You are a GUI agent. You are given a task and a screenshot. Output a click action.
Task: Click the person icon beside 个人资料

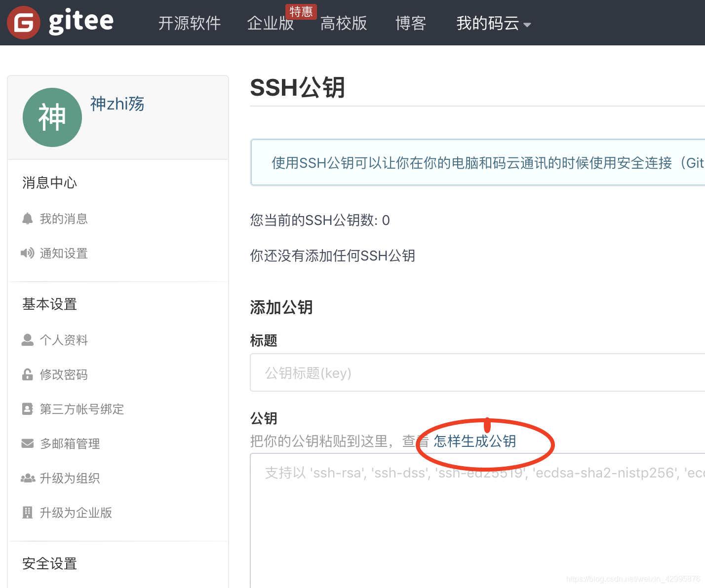pos(28,340)
